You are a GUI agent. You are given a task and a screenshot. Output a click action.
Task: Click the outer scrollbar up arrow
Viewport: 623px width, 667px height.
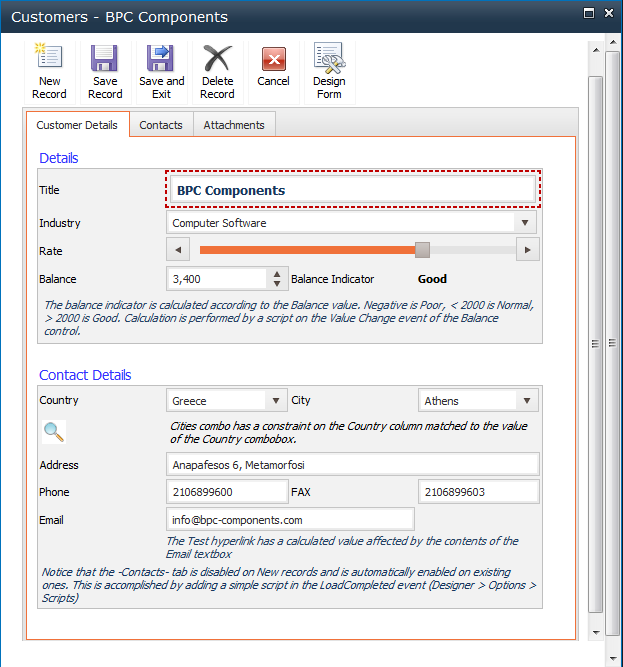(x=613, y=42)
